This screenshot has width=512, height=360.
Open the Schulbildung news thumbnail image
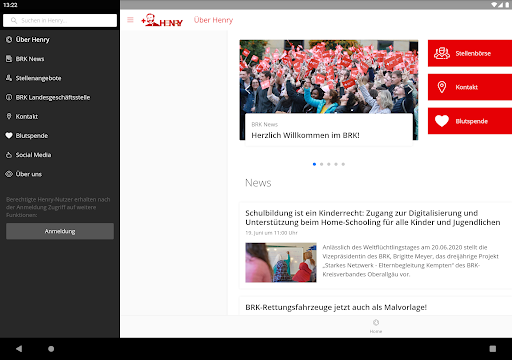click(x=281, y=262)
